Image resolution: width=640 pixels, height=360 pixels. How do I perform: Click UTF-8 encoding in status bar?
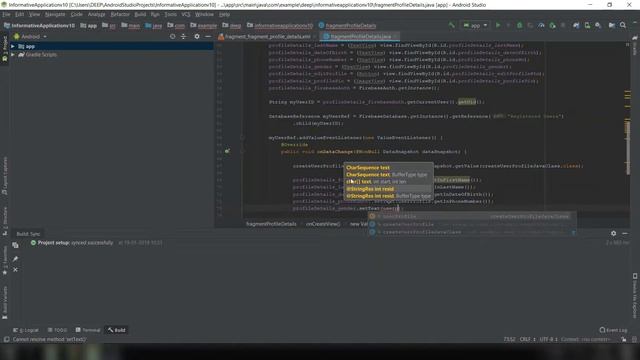coord(548,339)
